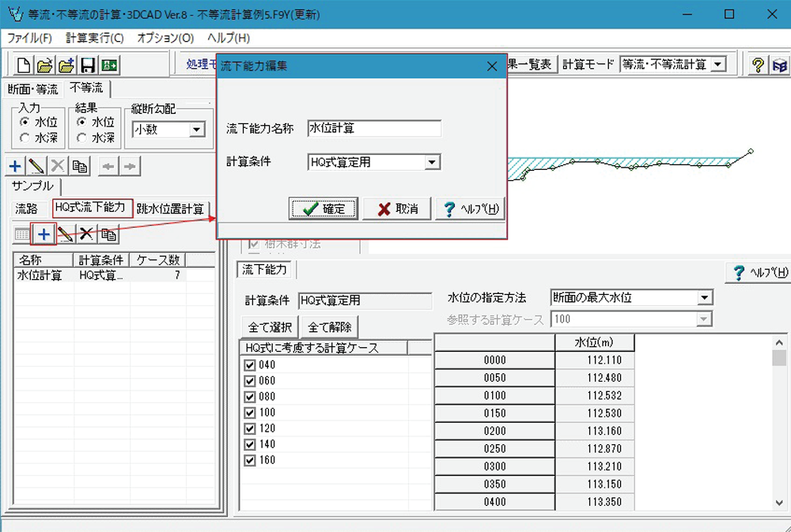Click the 流下能力名称 input field
The image size is (791, 532).
(x=374, y=129)
